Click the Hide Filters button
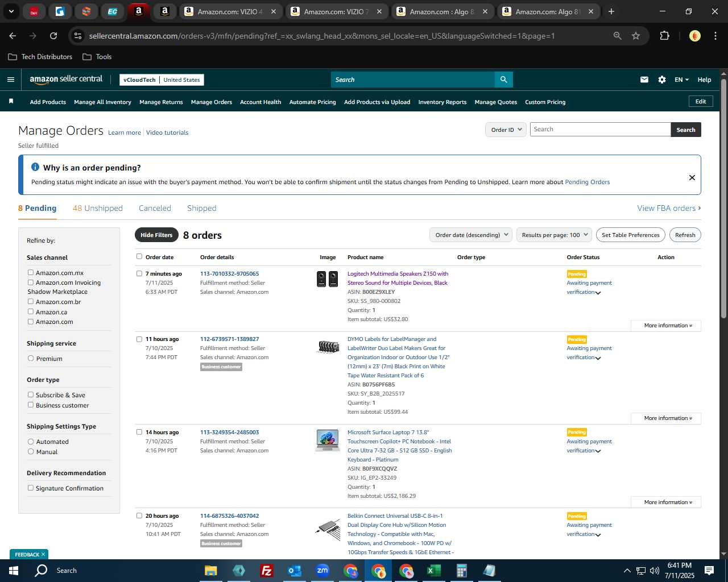The image size is (728, 582). click(156, 235)
